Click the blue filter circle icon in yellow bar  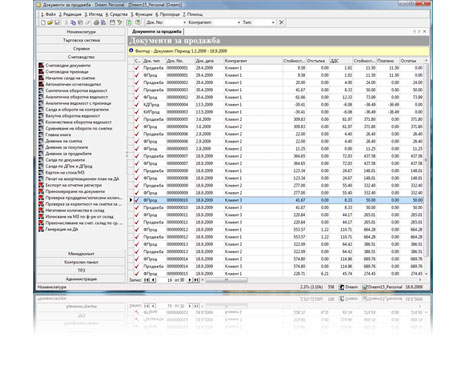point(131,51)
